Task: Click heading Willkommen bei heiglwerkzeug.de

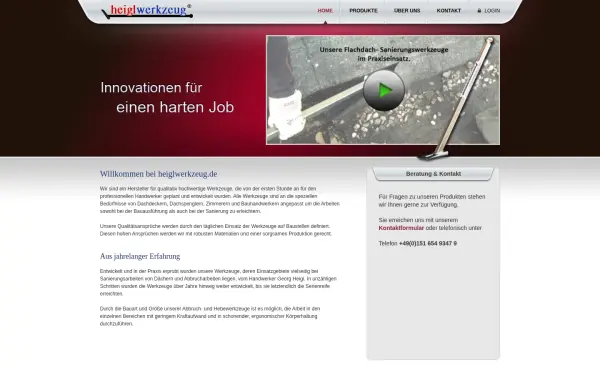Action: click(x=158, y=174)
